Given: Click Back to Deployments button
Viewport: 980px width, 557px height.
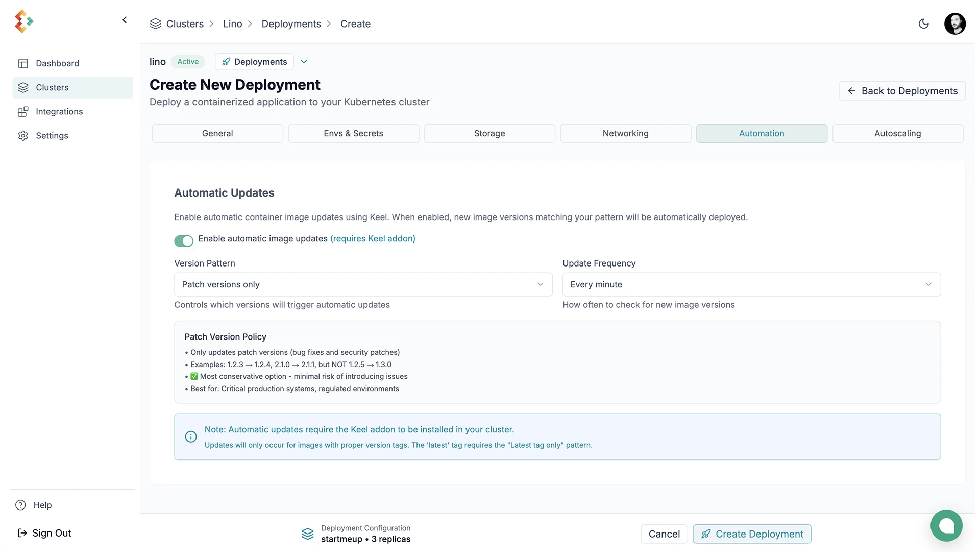Looking at the screenshot, I should (x=902, y=91).
